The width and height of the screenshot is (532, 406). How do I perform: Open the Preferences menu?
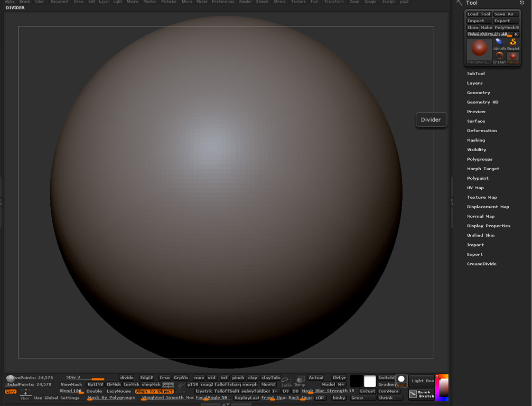coord(223,2)
